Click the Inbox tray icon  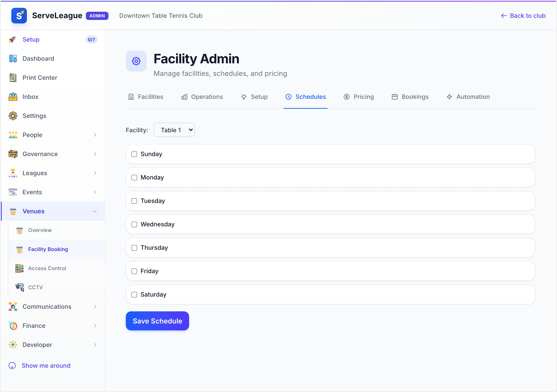pyautogui.click(x=13, y=97)
